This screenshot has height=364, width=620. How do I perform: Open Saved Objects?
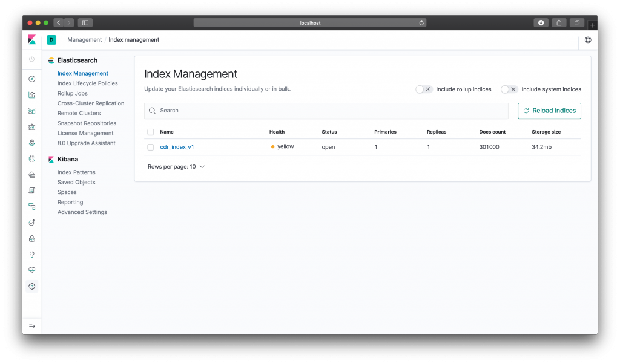(x=76, y=182)
